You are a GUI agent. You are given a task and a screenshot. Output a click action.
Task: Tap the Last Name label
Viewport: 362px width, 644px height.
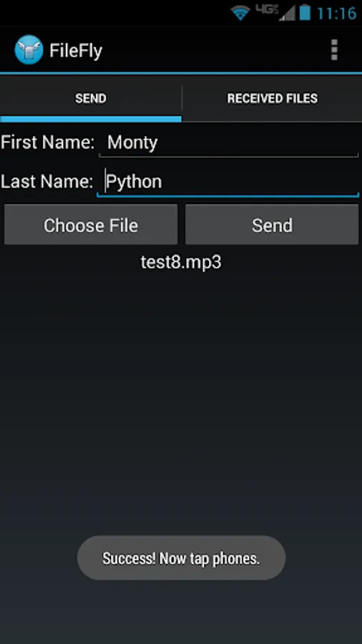47,182
